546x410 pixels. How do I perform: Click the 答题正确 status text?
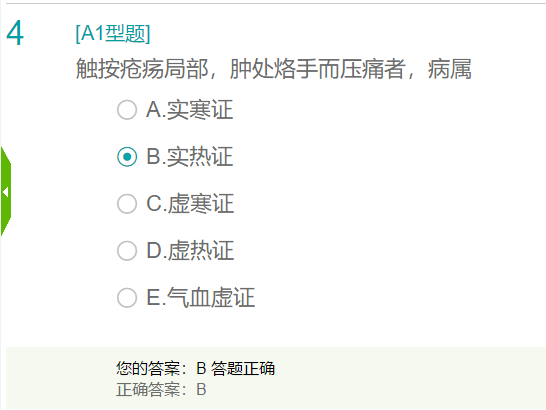243,369
